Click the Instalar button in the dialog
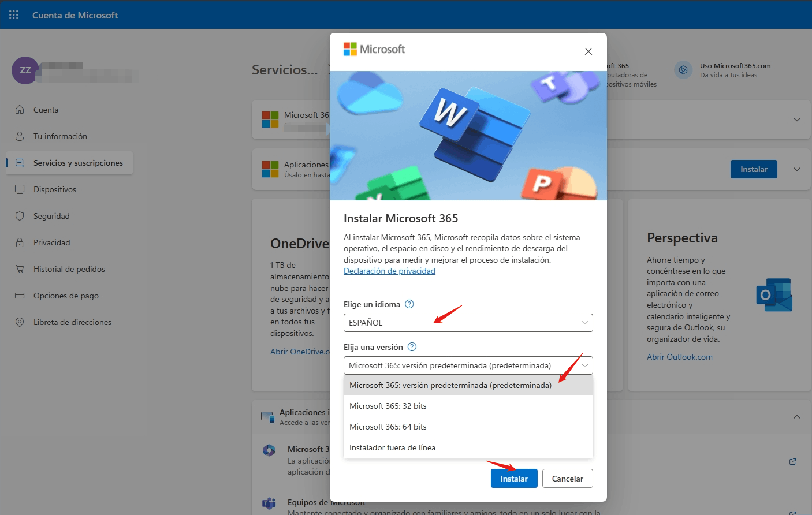This screenshot has height=515, width=812. coord(514,479)
